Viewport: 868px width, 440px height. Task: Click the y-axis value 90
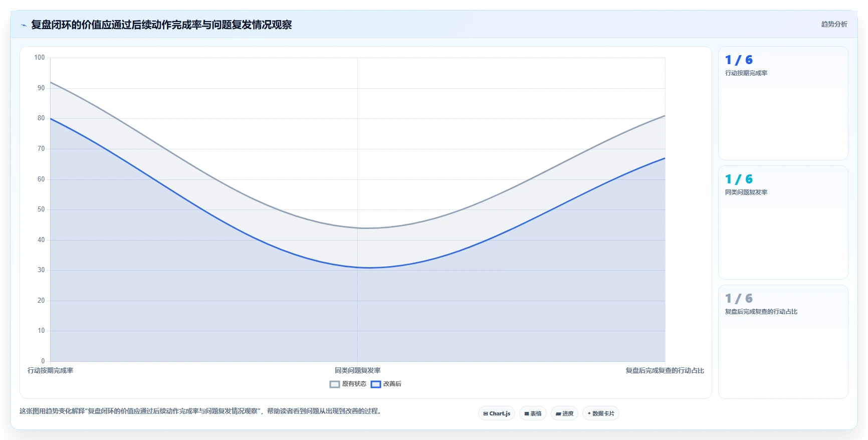(x=41, y=88)
